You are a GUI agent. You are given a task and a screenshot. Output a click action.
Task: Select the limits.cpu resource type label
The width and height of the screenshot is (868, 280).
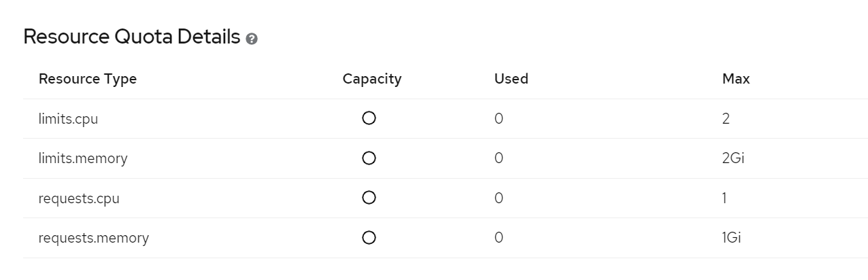pyautogui.click(x=69, y=119)
